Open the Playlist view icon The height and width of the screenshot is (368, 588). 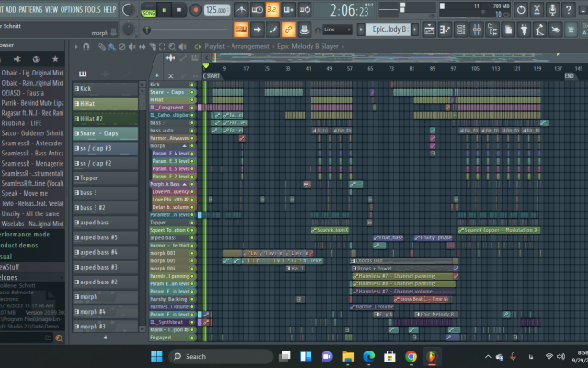coord(429,29)
